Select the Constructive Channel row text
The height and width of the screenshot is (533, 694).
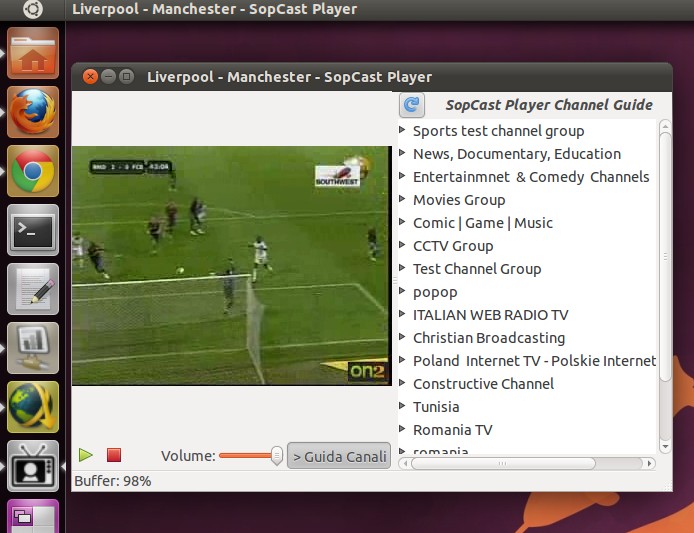click(483, 384)
